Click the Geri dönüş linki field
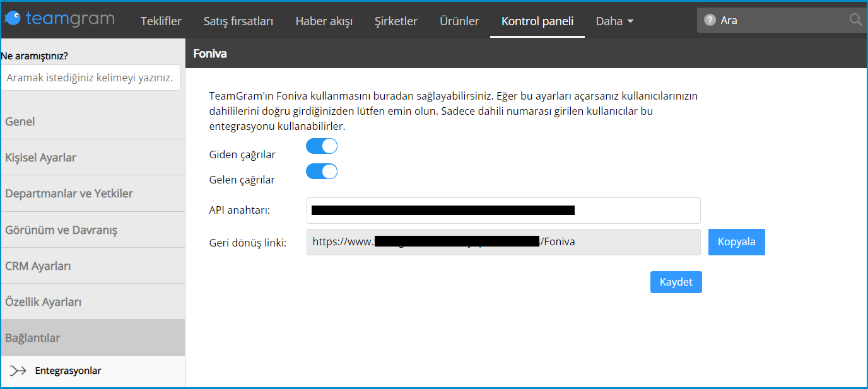The image size is (868, 389). point(503,242)
